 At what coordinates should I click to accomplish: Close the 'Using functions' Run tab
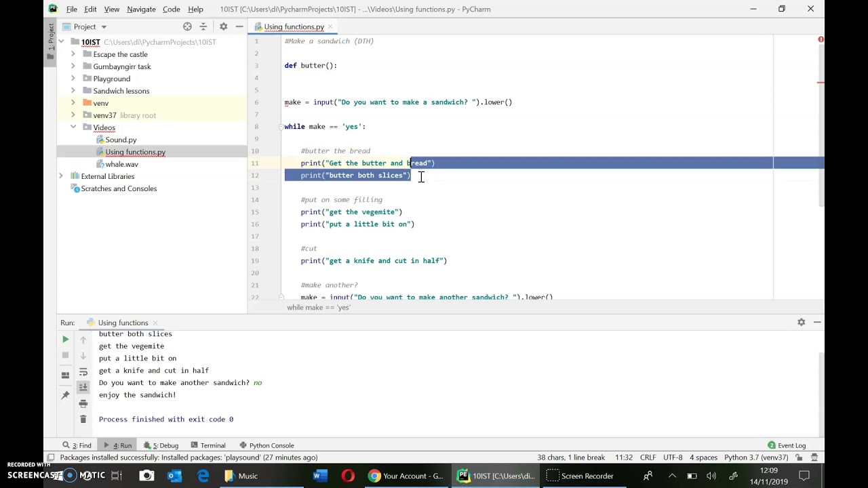[155, 323]
